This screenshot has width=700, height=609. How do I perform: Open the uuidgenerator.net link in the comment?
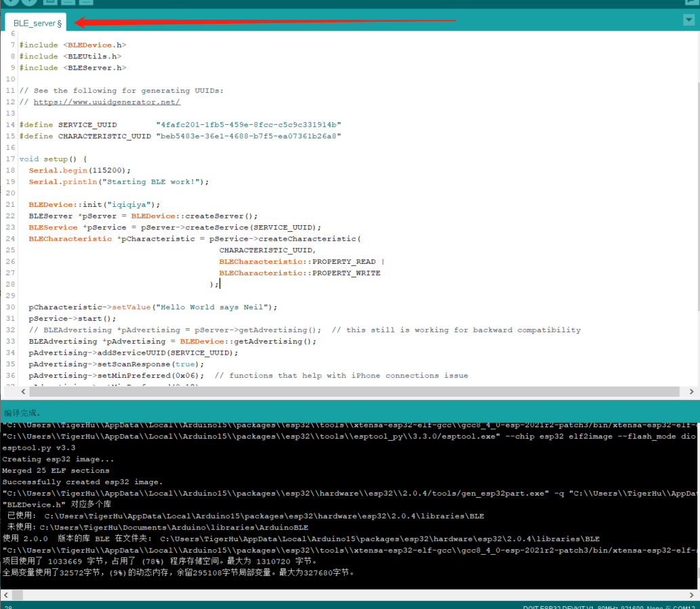tap(106, 102)
